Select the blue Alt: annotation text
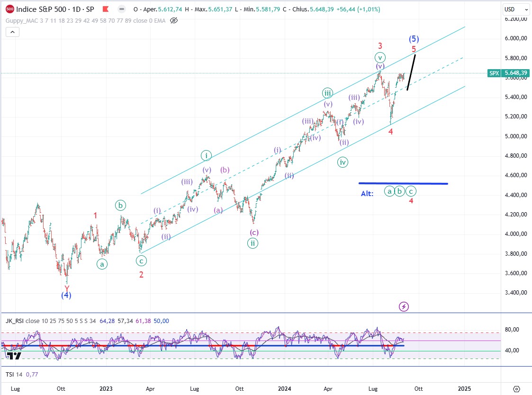This screenshot has width=532, height=395. point(367,194)
